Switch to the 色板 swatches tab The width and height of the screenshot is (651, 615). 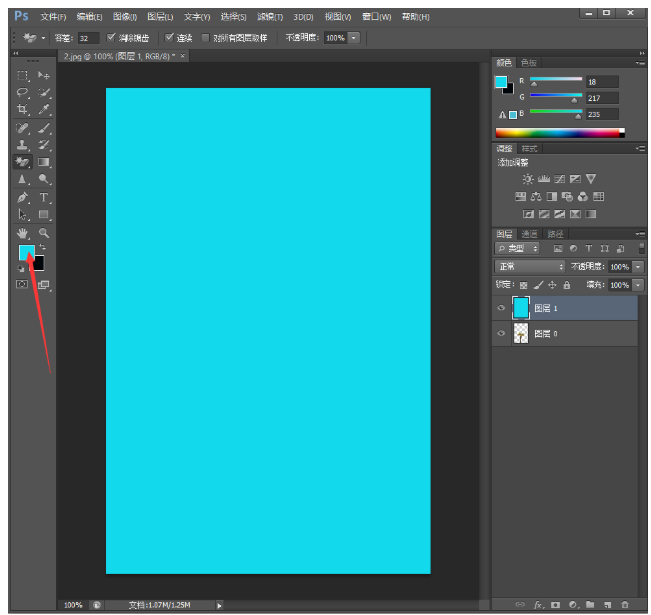point(528,62)
